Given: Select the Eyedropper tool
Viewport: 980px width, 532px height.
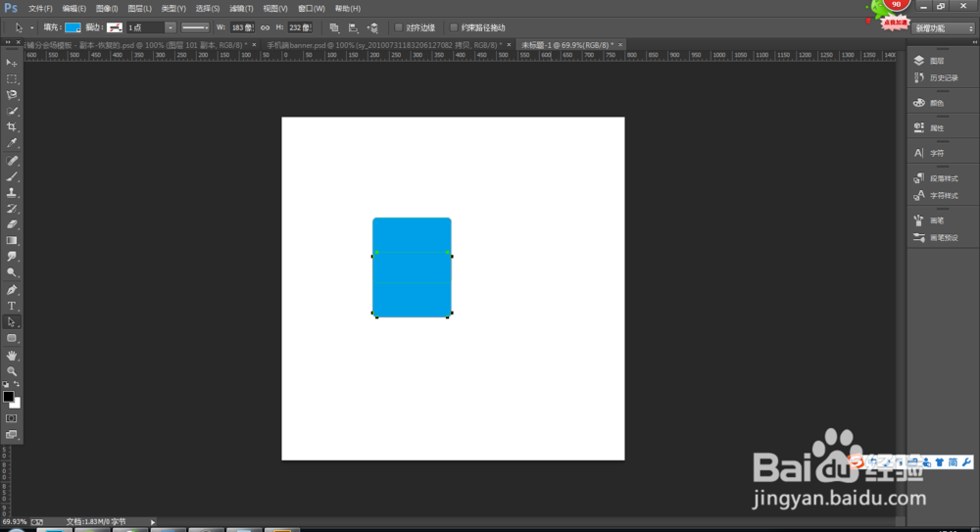Looking at the screenshot, I should [12, 143].
